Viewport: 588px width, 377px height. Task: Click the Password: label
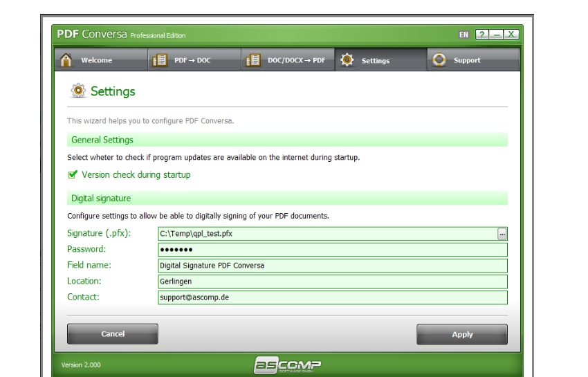pos(86,249)
